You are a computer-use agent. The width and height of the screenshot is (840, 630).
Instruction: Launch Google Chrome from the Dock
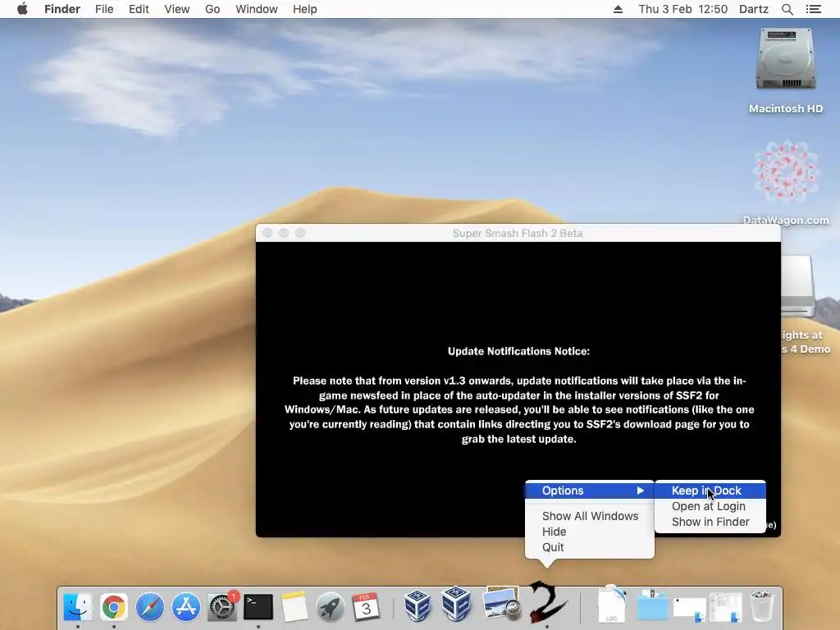pyautogui.click(x=113, y=607)
